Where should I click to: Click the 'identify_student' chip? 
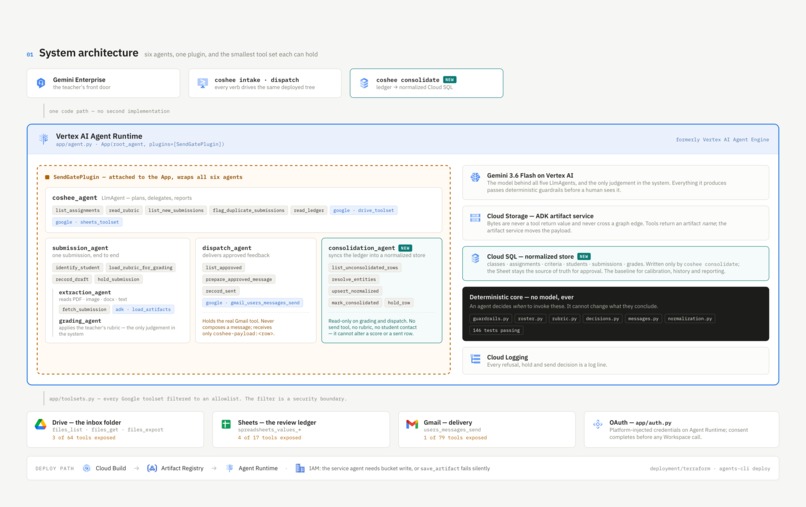[x=78, y=267]
